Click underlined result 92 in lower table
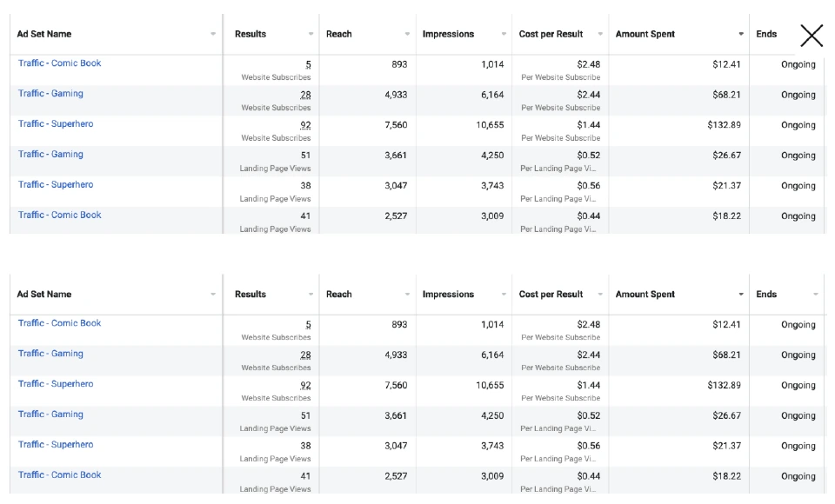 pyautogui.click(x=305, y=386)
